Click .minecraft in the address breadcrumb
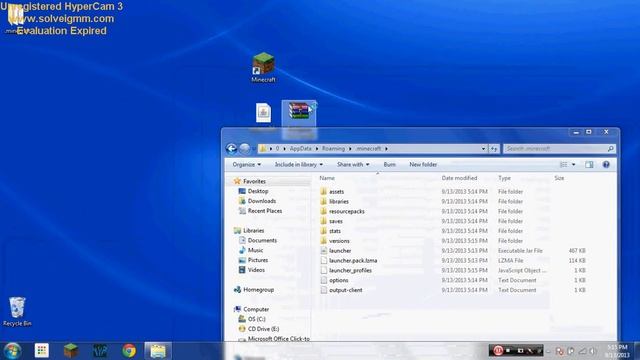The image size is (640, 360). coord(369,149)
